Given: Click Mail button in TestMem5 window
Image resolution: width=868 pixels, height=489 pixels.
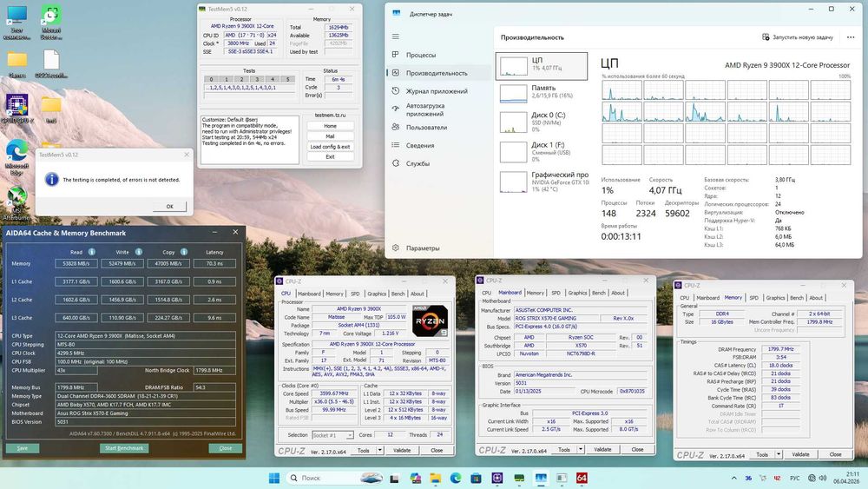Looking at the screenshot, I should pyautogui.click(x=330, y=136).
